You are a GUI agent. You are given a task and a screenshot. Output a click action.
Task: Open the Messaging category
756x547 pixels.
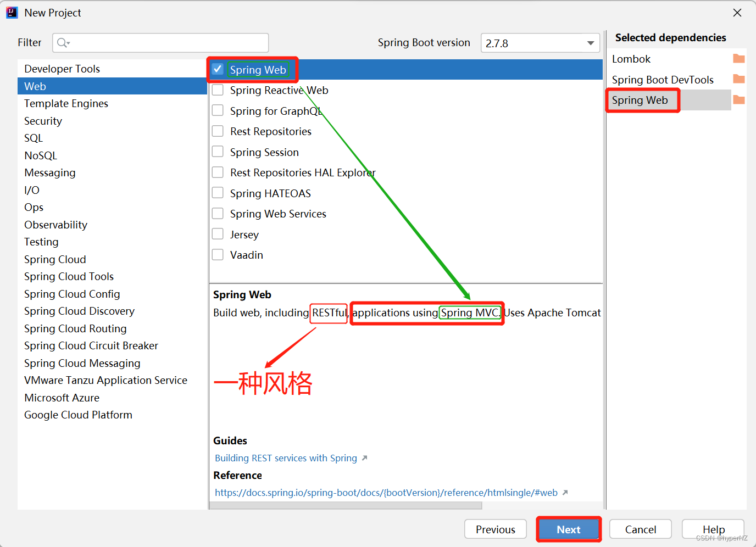112,172
